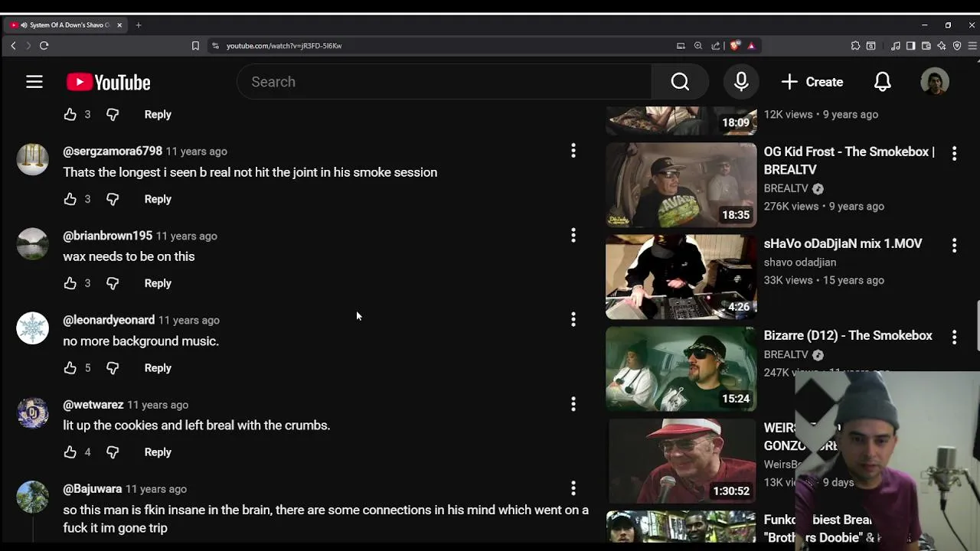Click @wetwarez's profile avatar
The image size is (980, 551).
[32, 412]
